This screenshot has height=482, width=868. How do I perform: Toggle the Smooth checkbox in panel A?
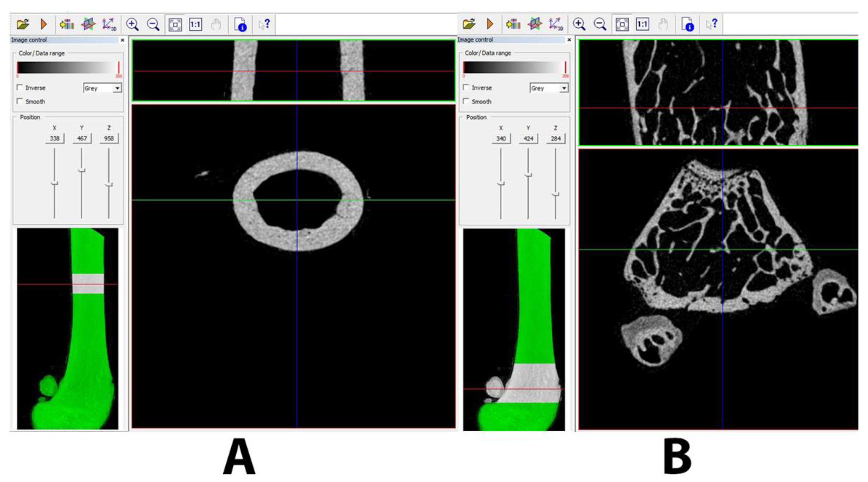(20, 101)
